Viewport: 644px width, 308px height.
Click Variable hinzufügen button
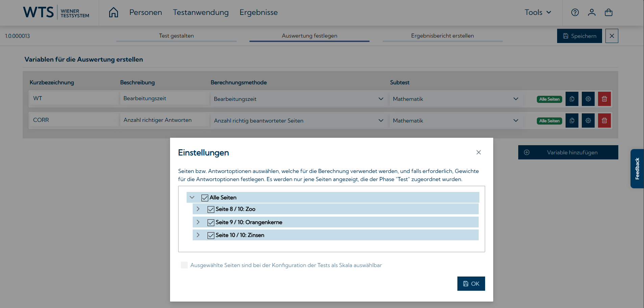pos(568,152)
